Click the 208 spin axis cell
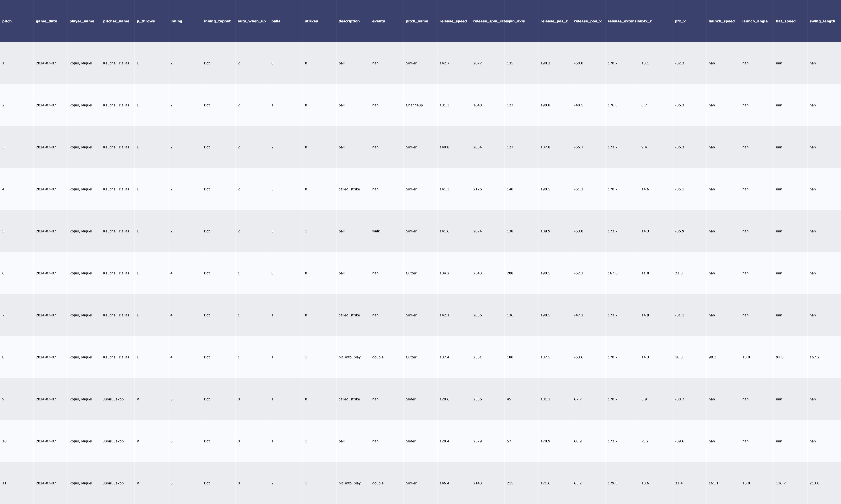The image size is (841, 504). [510, 273]
